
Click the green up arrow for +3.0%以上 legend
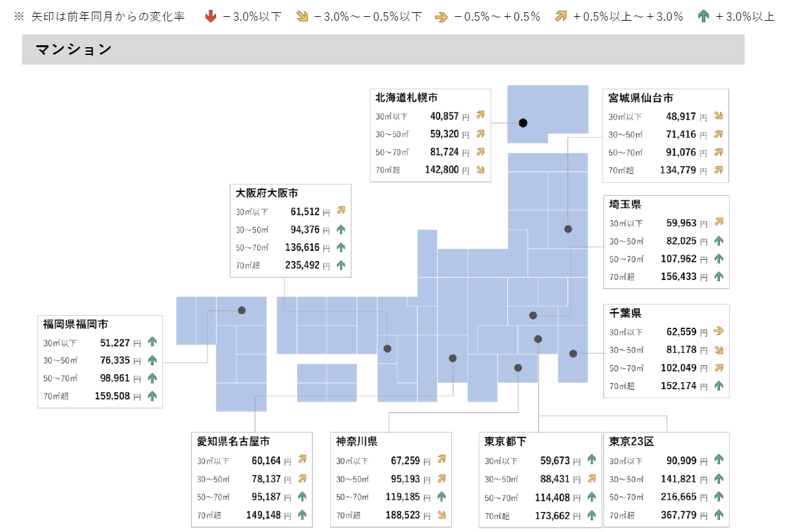coord(703,16)
